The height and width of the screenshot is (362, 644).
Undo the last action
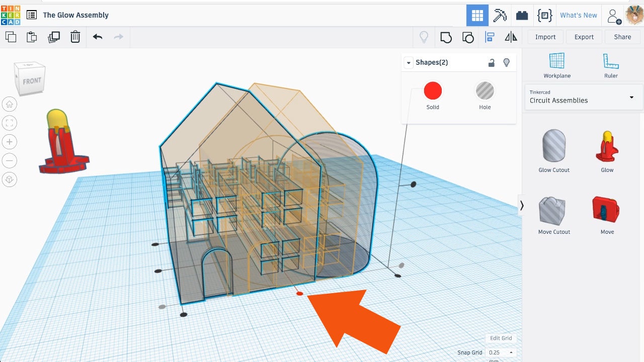click(98, 37)
